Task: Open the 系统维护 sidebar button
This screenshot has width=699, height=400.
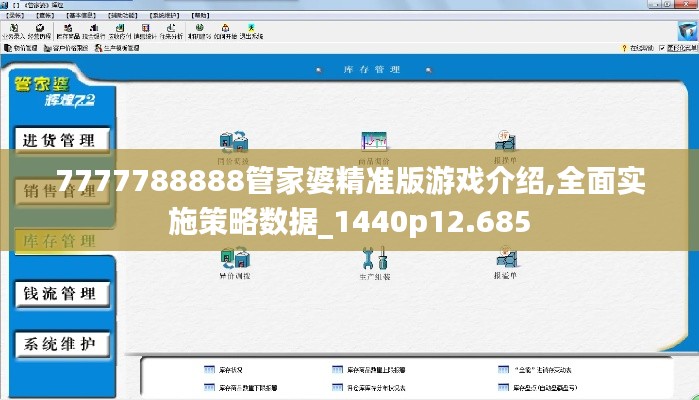Action: 62,344
